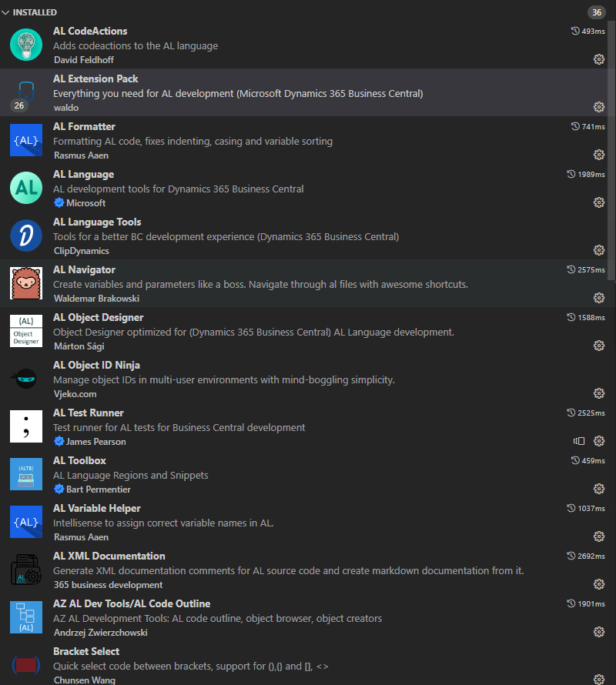Image resolution: width=616 pixels, height=685 pixels.
Task: Select the AL Object ID Ninja title
Action: pyautogui.click(x=96, y=365)
